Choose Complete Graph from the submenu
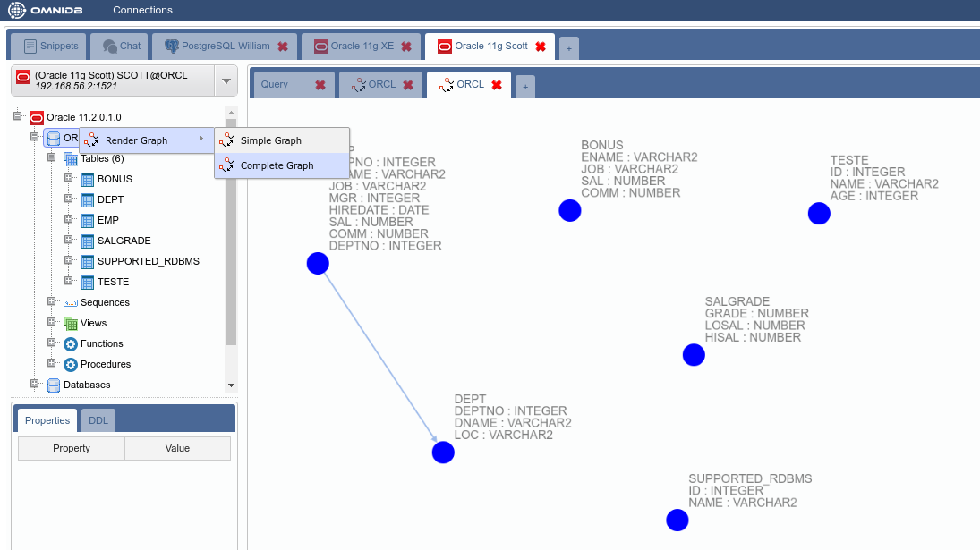Image resolution: width=980 pixels, height=550 pixels. tap(277, 165)
